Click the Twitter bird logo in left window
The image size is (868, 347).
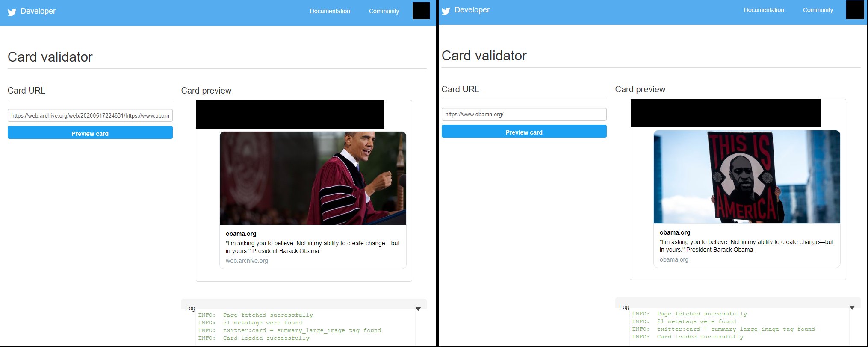[12, 12]
